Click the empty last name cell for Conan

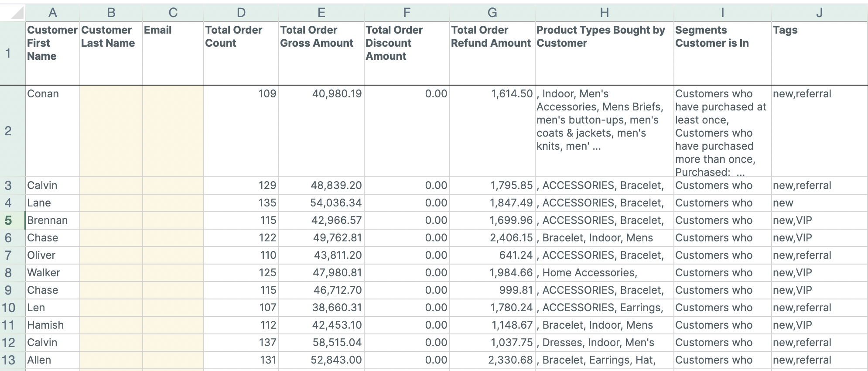[111, 131]
